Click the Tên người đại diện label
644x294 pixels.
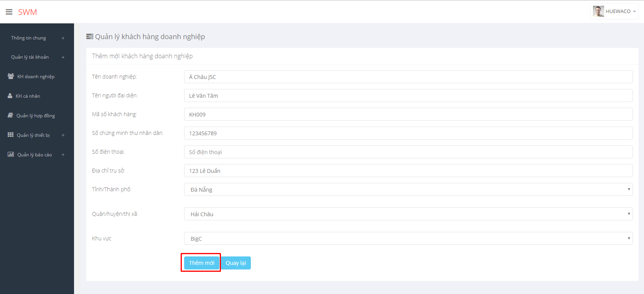pyautogui.click(x=115, y=95)
